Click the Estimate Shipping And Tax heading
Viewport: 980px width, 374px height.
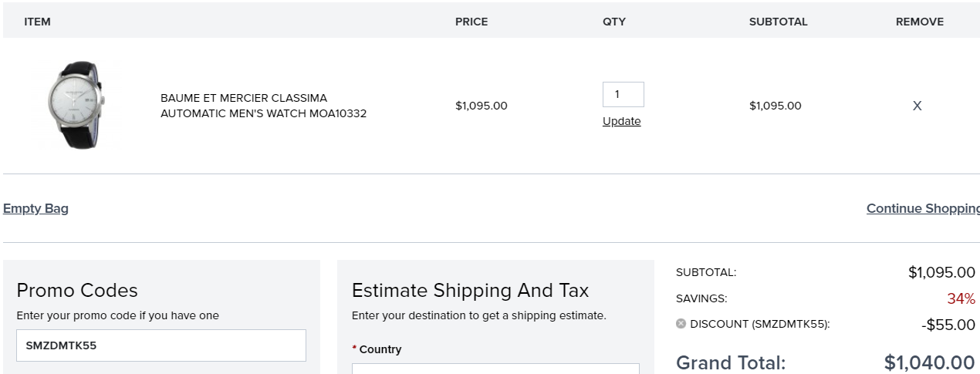[x=470, y=290]
